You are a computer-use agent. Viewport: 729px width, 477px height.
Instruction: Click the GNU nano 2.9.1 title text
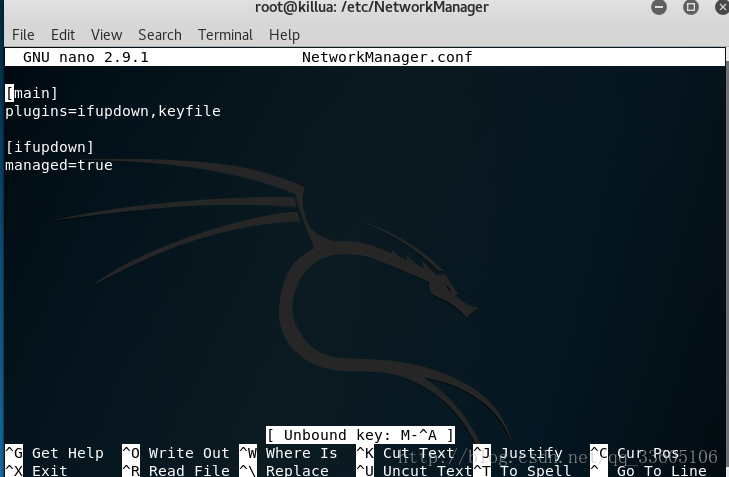86,57
